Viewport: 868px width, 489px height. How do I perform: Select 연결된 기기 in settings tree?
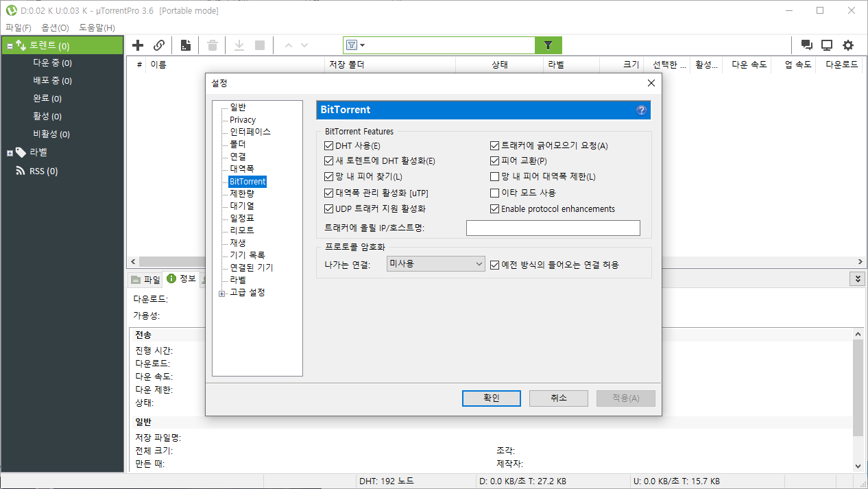252,267
